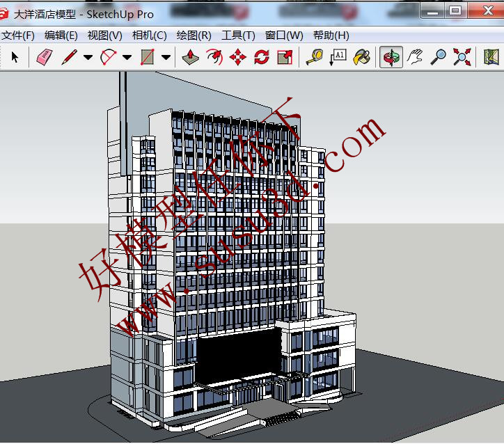
Task: Open the Line tool dropdown arrow
Action: pos(88,58)
